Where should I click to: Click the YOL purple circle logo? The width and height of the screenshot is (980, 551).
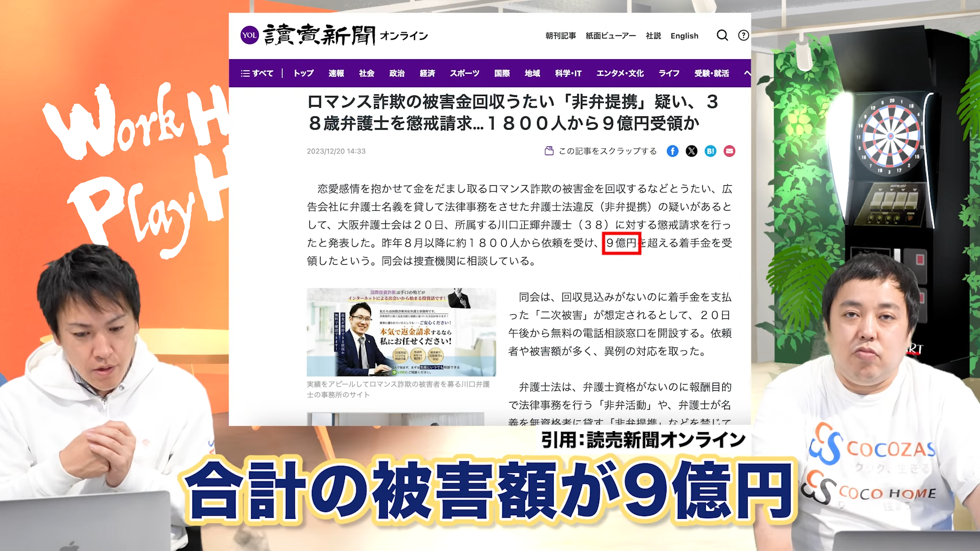click(x=250, y=35)
